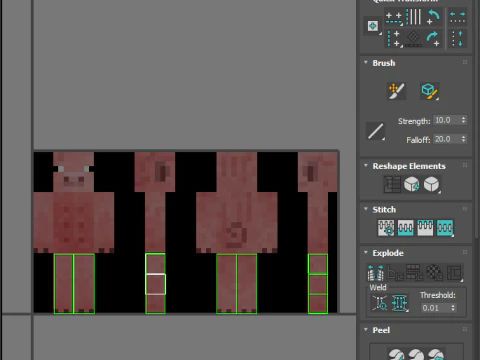This screenshot has height=360, width=480.
Task: Collapse the Reshape Elements rollout
Action: [x=366, y=166]
